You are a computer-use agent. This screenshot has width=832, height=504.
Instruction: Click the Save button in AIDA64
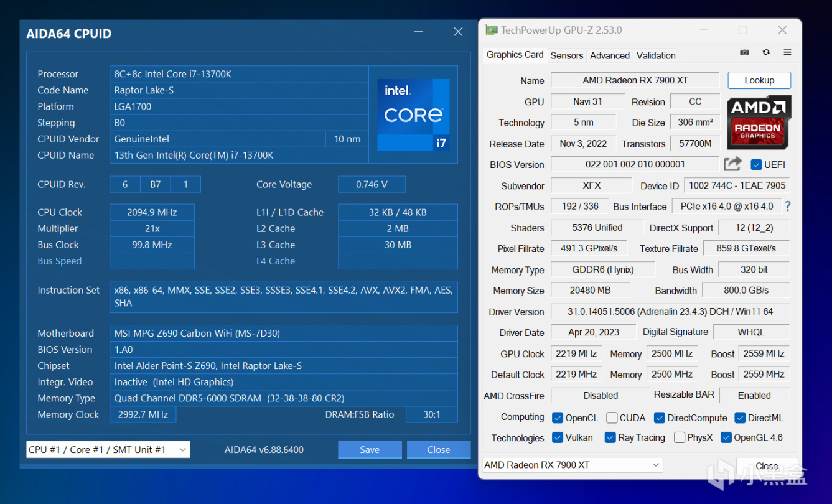(x=370, y=450)
